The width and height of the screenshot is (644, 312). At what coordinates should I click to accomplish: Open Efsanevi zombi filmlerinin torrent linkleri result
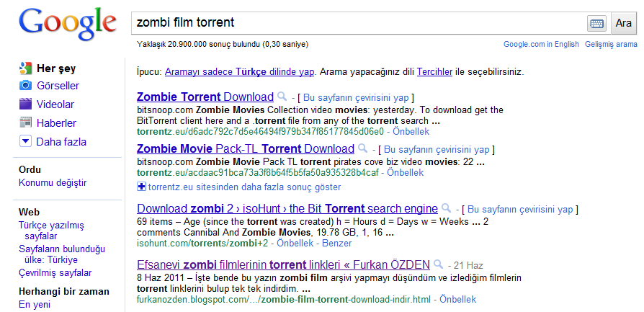pos(283,264)
